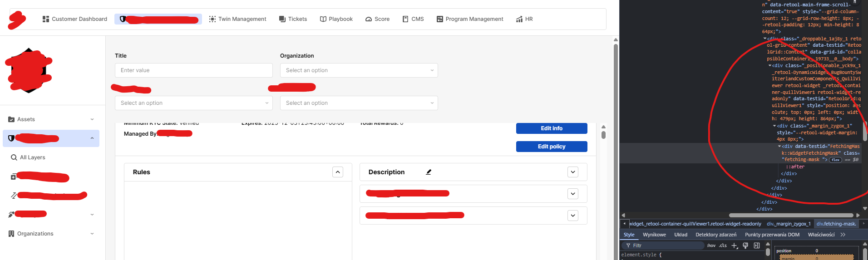Click the computed styles sidebar icon
The width and height of the screenshot is (868, 260).
click(757, 245)
